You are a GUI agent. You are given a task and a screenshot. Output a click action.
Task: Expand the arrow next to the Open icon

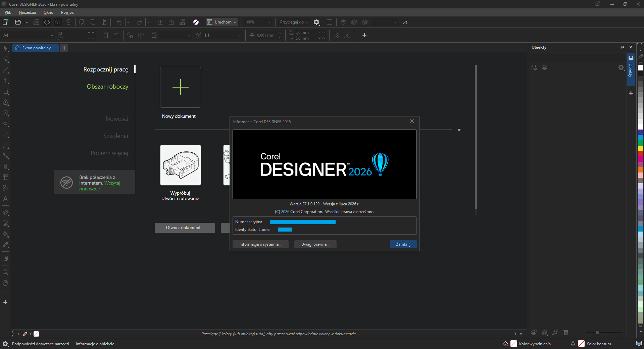click(x=27, y=22)
